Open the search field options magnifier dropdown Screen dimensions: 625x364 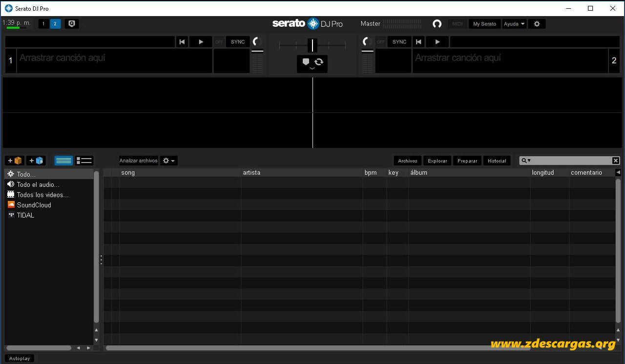526,161
